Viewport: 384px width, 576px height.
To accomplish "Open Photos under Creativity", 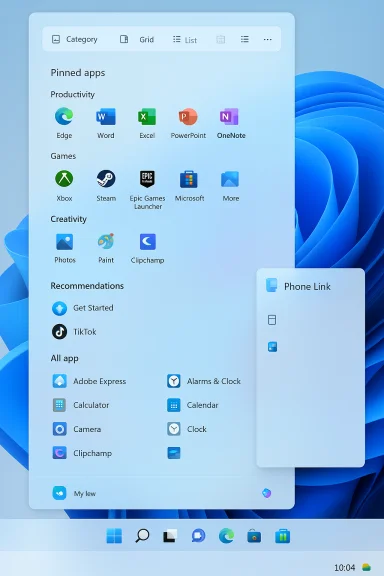I will [65, 248].
